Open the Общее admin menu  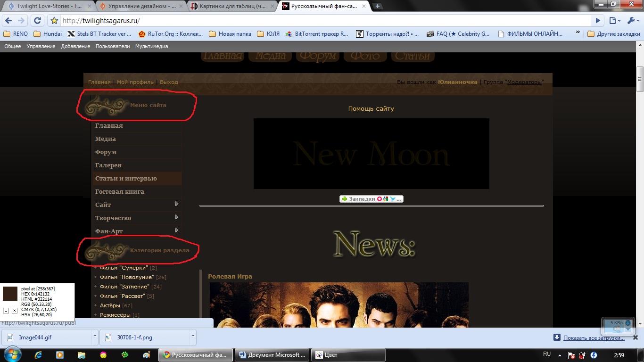[x=13, y=46]
